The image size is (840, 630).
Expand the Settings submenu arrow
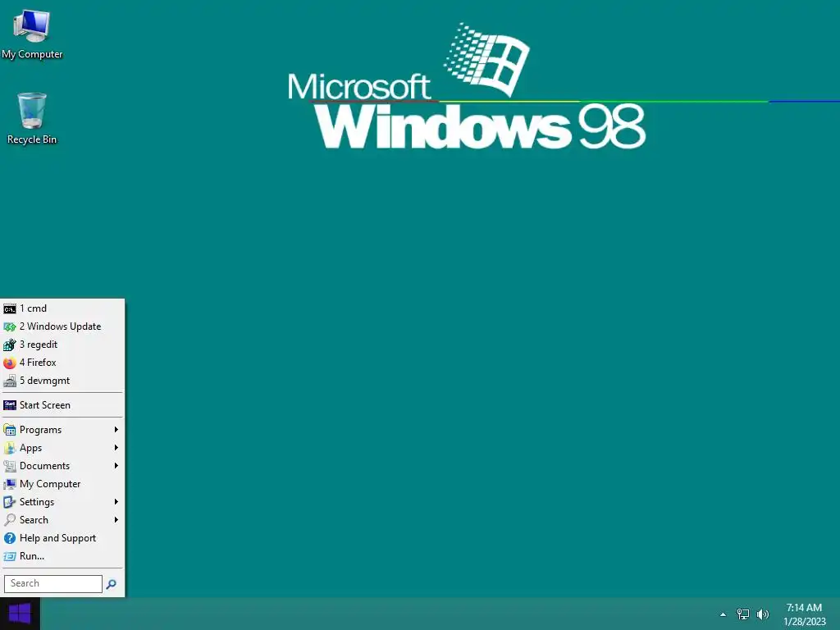tap(116, 502)
